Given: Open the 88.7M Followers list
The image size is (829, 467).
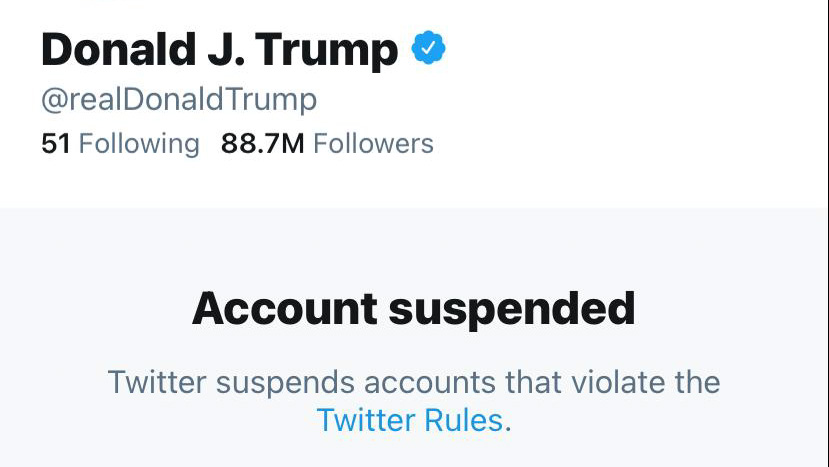Looking at the screenshot, I should click(x=327, y=144).
